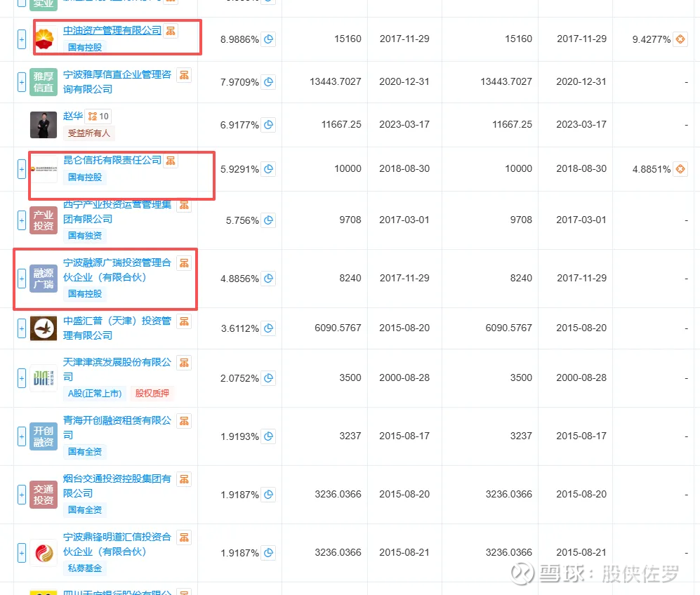The width and height of the screenshot is (700, 595).
Task: Click pie chart icon beside 4.8856%
Action: pyautogui.click(x=268, y=279)
